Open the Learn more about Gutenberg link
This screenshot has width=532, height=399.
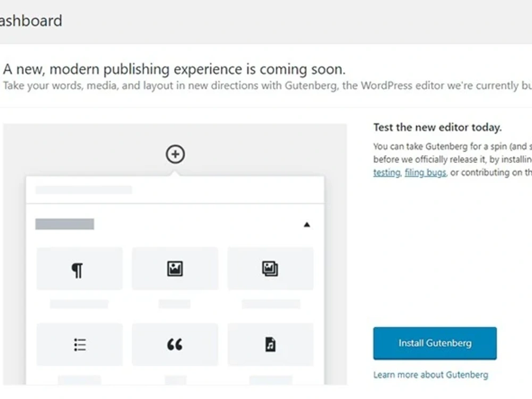tap(431, 375)
